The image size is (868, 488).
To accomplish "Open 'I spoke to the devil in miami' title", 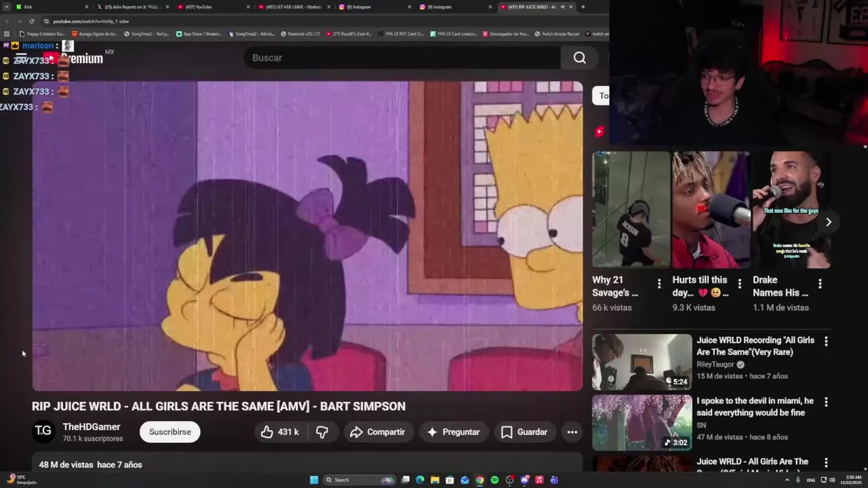I will point(755,407).
